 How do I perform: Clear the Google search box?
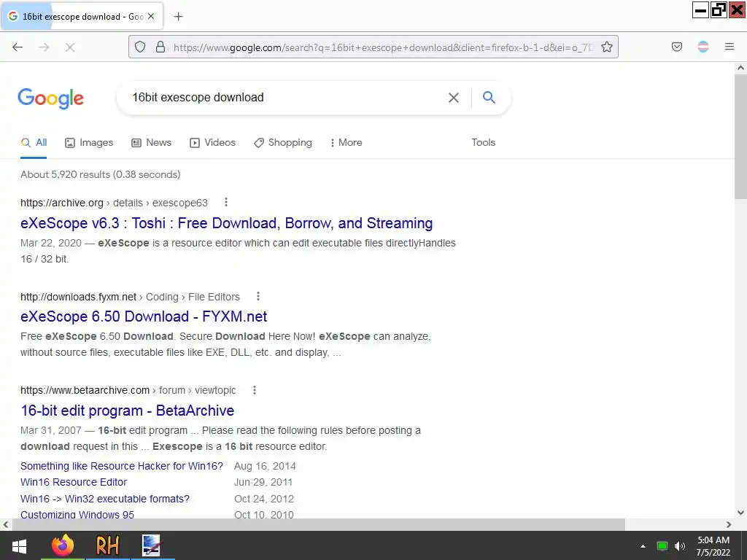tap(454, 98)
